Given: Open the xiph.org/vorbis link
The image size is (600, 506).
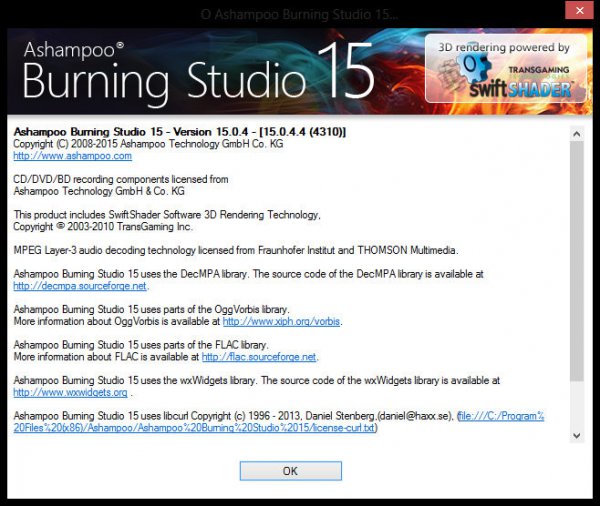Looking at the screenshot, I should 281,321.
